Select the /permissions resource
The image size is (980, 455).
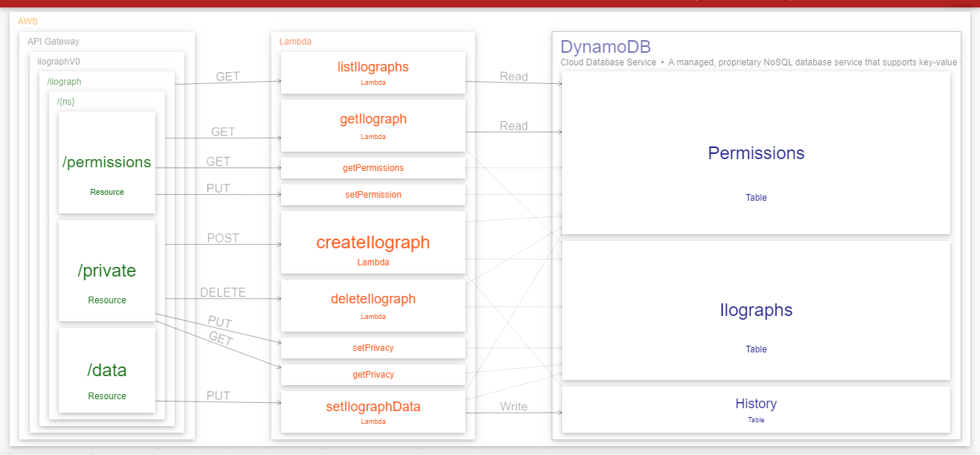coord(107,161)
